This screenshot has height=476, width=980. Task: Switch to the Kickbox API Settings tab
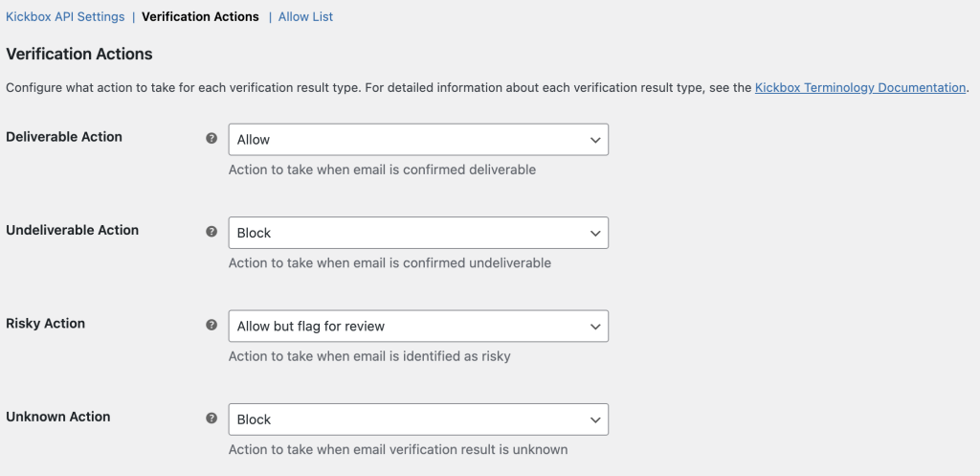[x=65, y=16]
